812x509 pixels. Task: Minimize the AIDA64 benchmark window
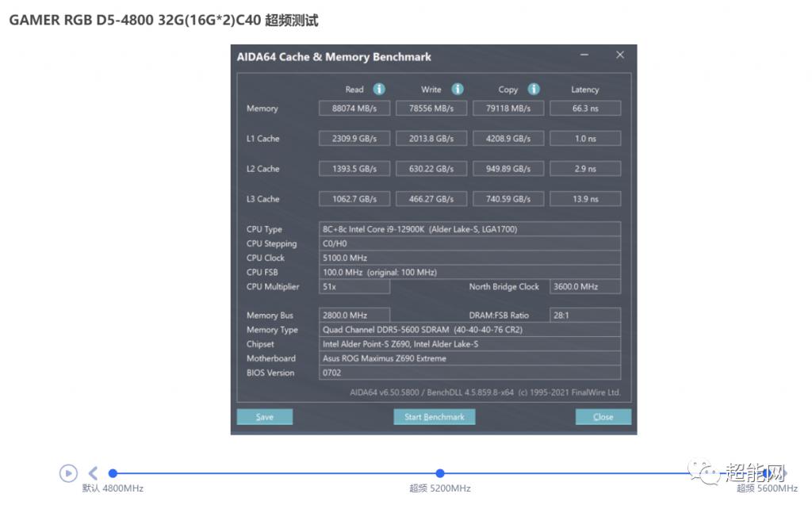tap(584, 55)
